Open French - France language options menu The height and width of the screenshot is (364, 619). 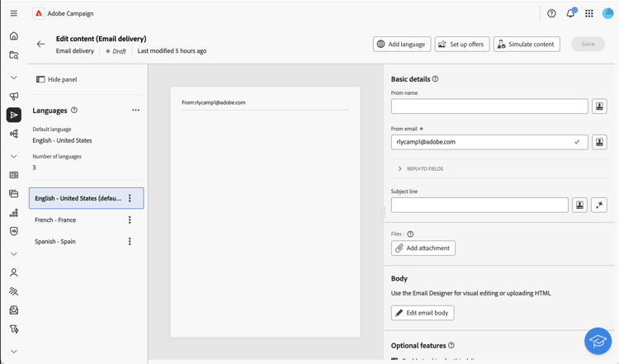tap(130, 220)
